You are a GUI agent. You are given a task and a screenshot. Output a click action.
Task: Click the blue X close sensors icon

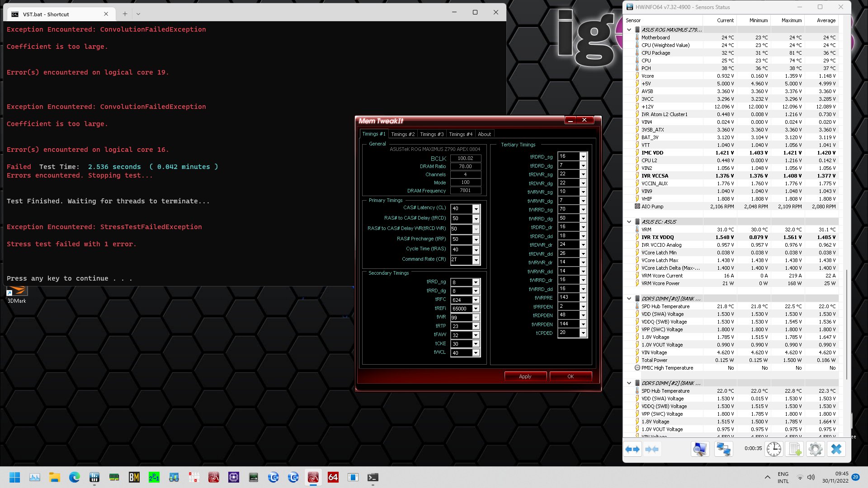tap(836, 449)
